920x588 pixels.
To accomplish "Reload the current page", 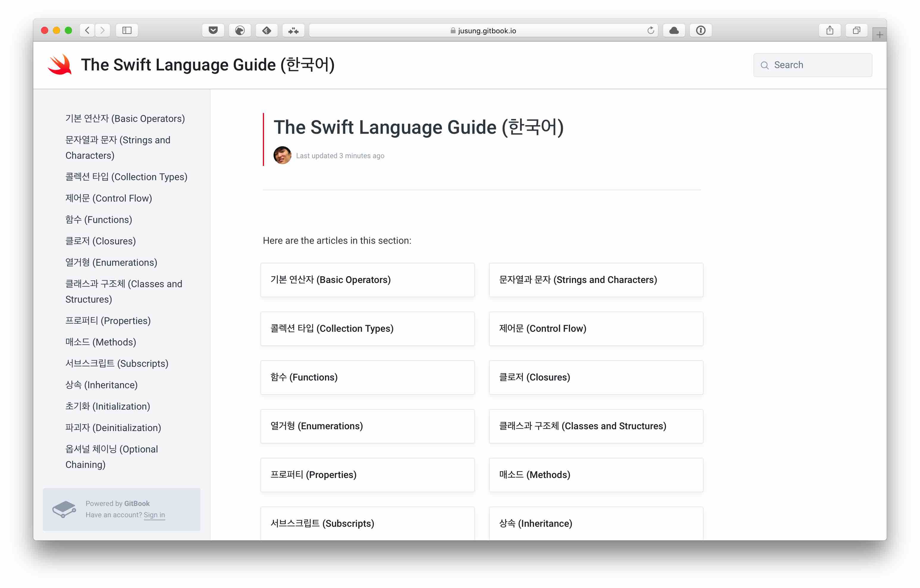I will point(651,31).
